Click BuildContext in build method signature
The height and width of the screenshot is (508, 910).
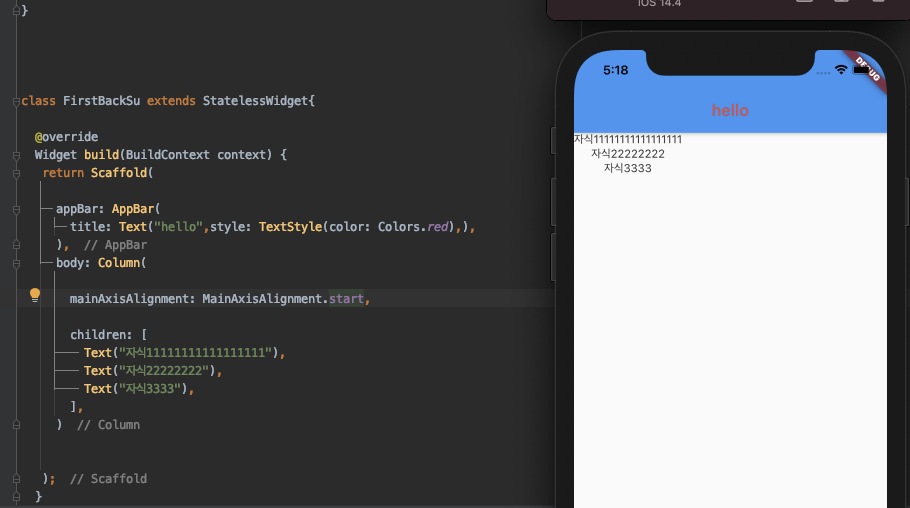pyautogui.click(x=168, y=154)
